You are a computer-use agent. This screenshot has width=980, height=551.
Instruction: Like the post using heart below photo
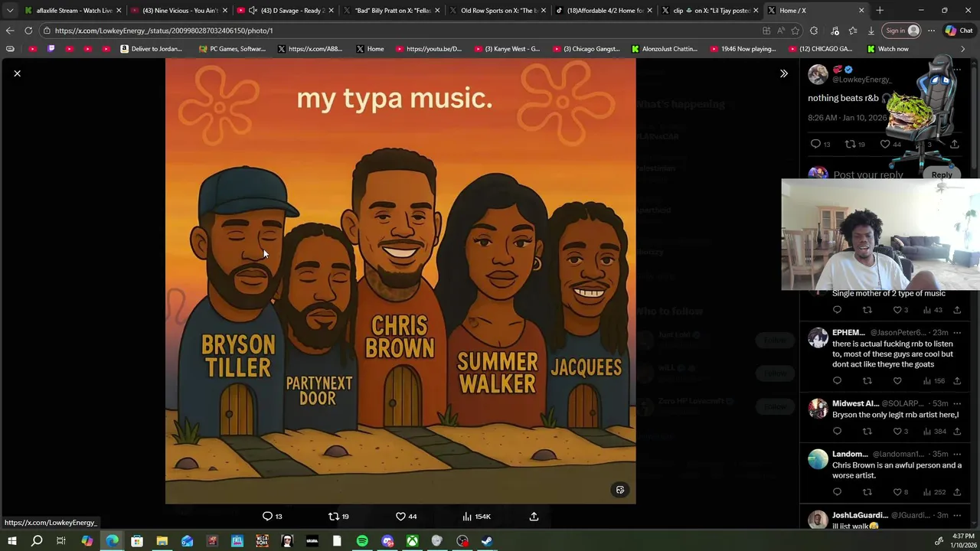[400, 517]
